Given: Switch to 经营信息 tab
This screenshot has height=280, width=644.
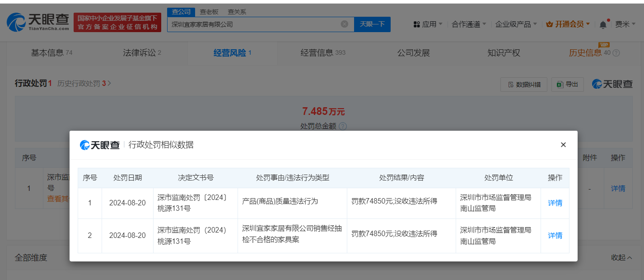Looking at the screenshot, I should 322,53.
